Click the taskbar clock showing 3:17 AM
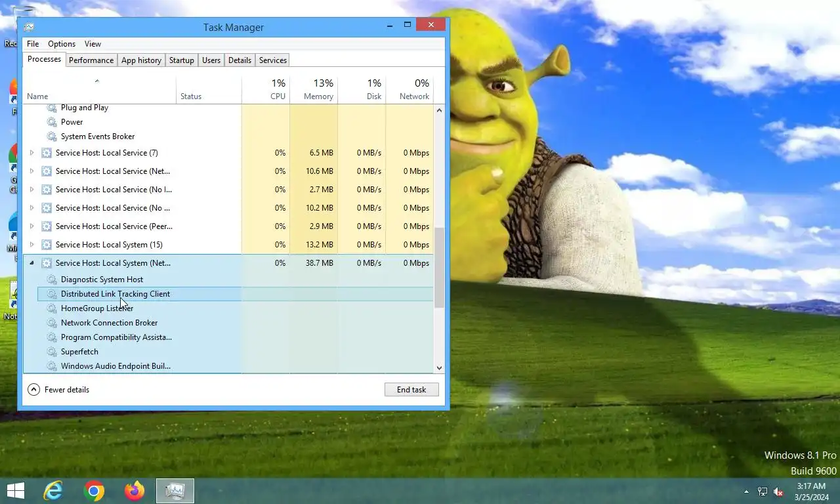This screenshot has width=840, height=504. click(x=810, y=492)
